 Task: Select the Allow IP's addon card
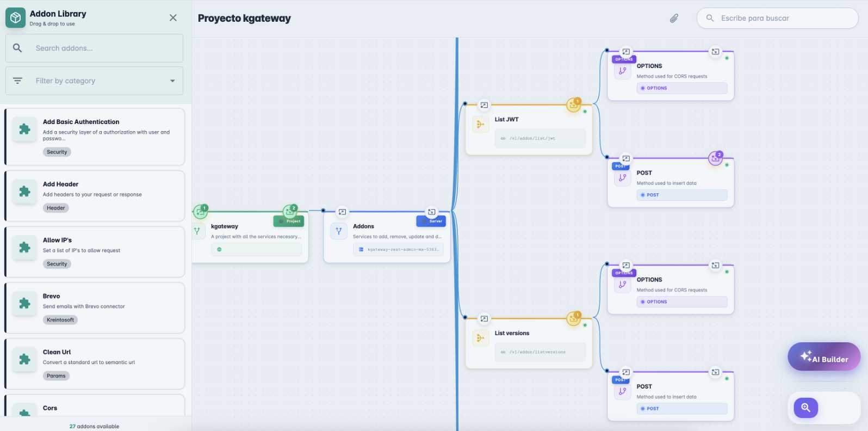coord(95,252)
